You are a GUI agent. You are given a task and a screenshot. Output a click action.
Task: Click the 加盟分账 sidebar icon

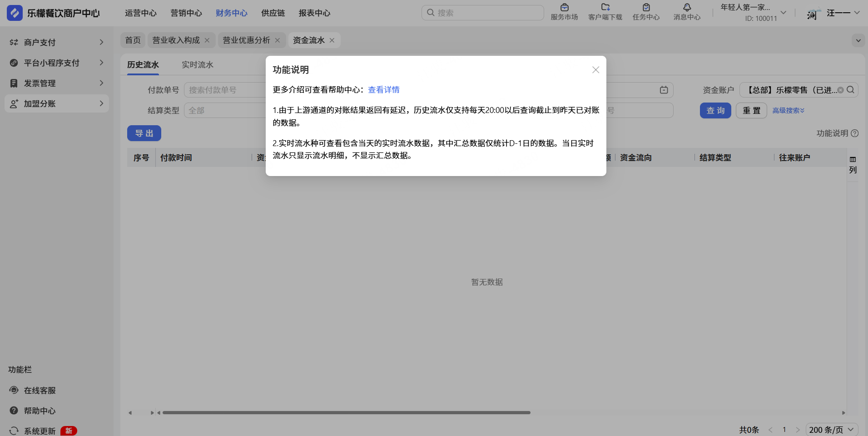tap(14, 103)
